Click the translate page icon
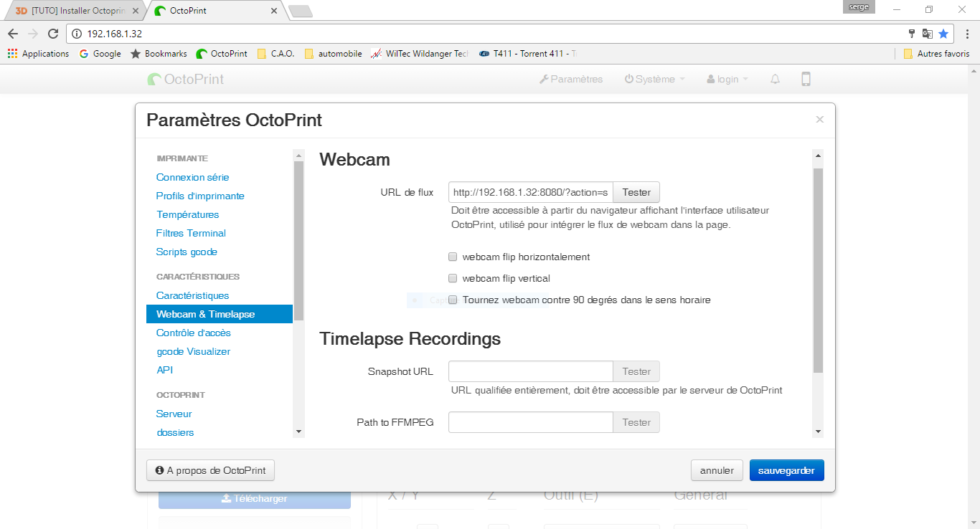980x529 pixels. point(928,34)
